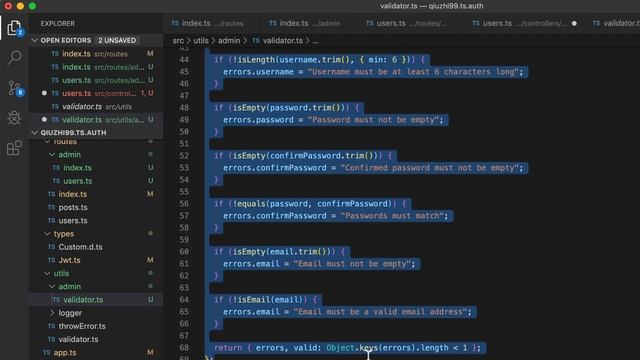Click src in the breadcrumb

click(178, 40)
